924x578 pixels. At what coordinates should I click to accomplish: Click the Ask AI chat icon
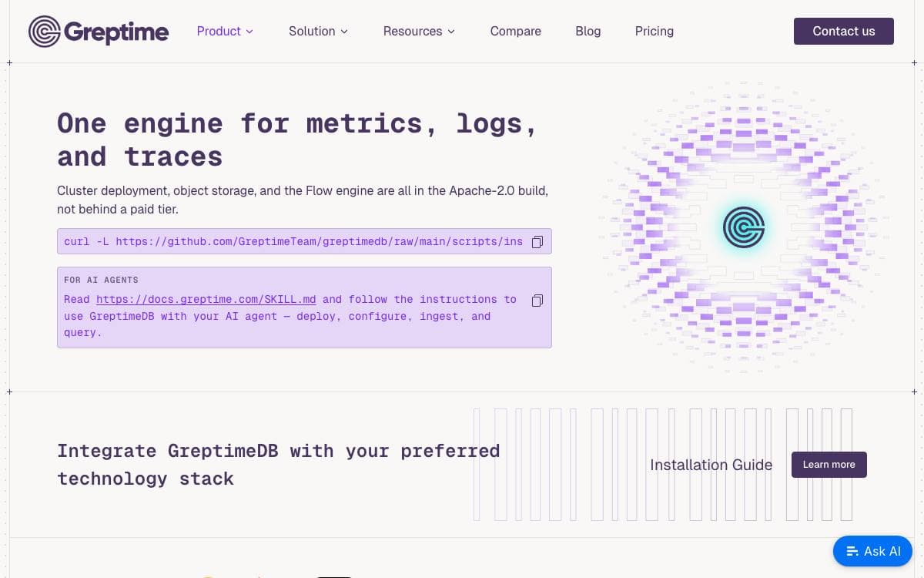[852, 551]
